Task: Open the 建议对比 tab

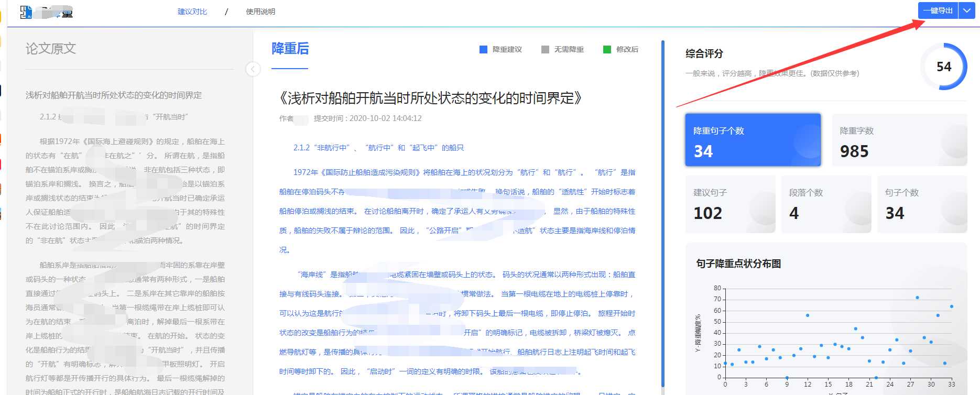Action: 192,12
